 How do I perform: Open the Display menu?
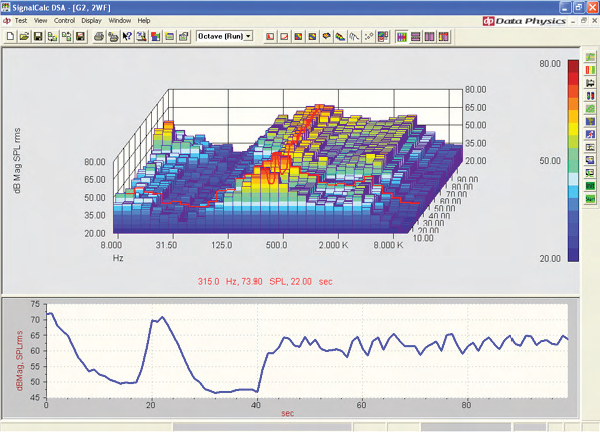pyautogui.click(x=91, y=20)
